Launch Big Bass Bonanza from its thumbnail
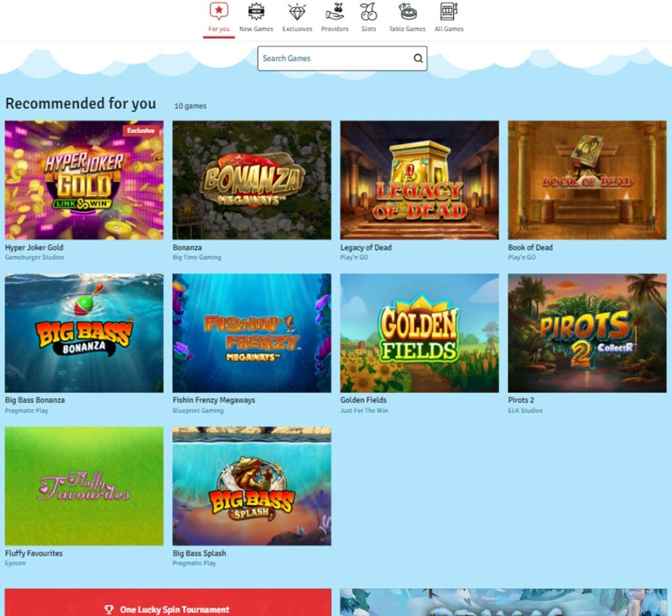 [84, 333]
